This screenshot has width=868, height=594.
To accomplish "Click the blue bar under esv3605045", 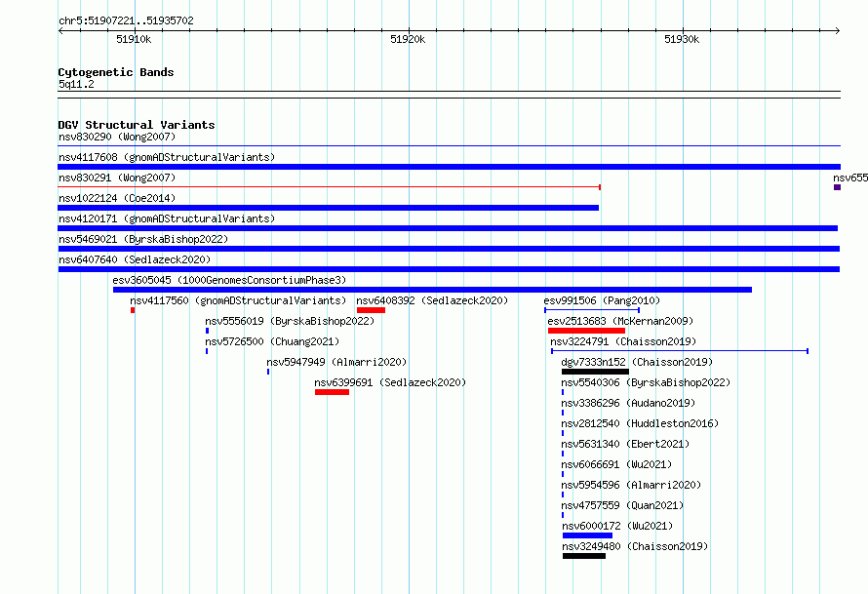I will click(432, 290).
